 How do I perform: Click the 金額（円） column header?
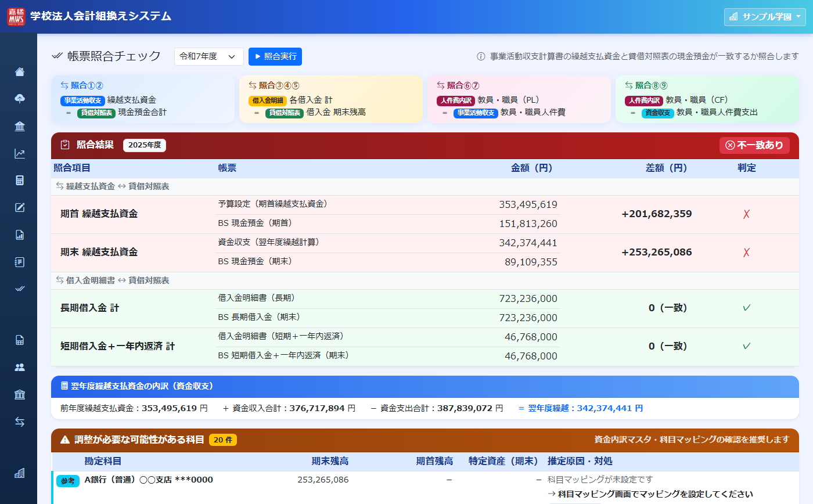pos(532,168)
